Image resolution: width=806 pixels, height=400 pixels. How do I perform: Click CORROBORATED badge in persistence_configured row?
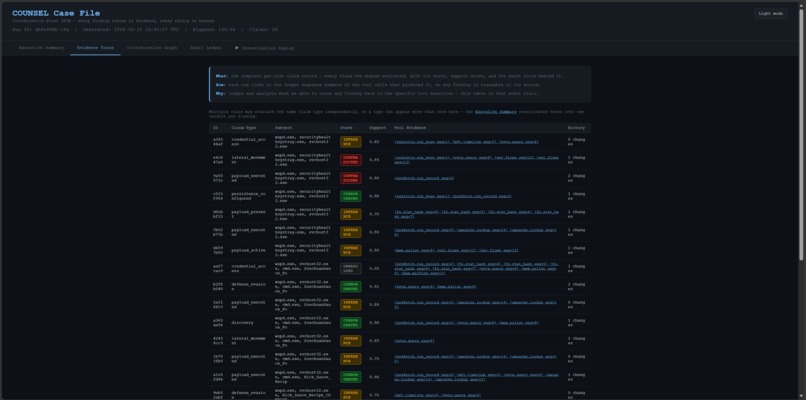coord(351,196)
